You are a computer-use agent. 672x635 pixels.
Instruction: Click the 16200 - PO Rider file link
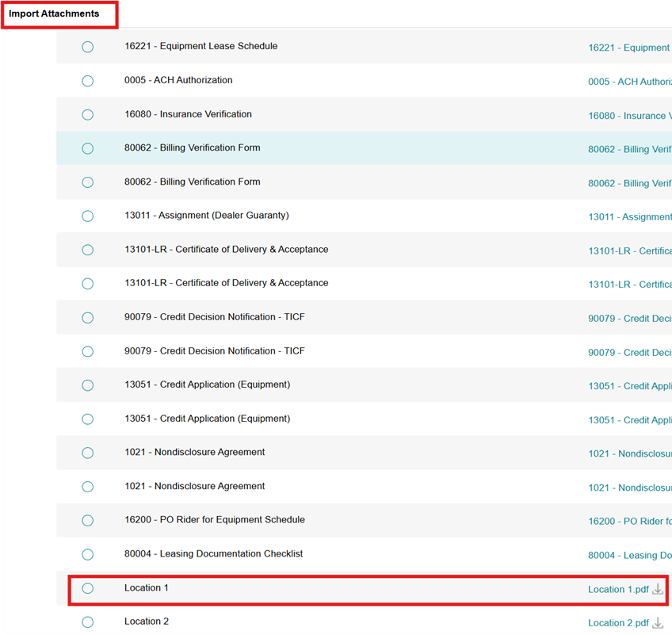pyautogui.click(x=629, y=522)
